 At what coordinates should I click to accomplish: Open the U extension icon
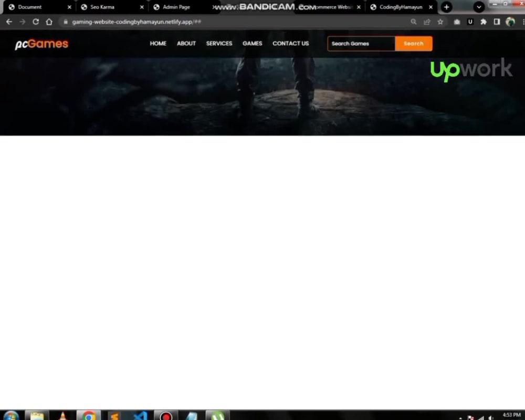click(470, 22)
